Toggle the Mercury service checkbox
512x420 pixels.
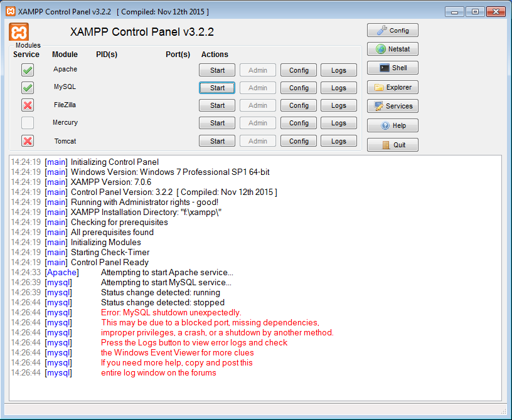click(x=28, y=123)
